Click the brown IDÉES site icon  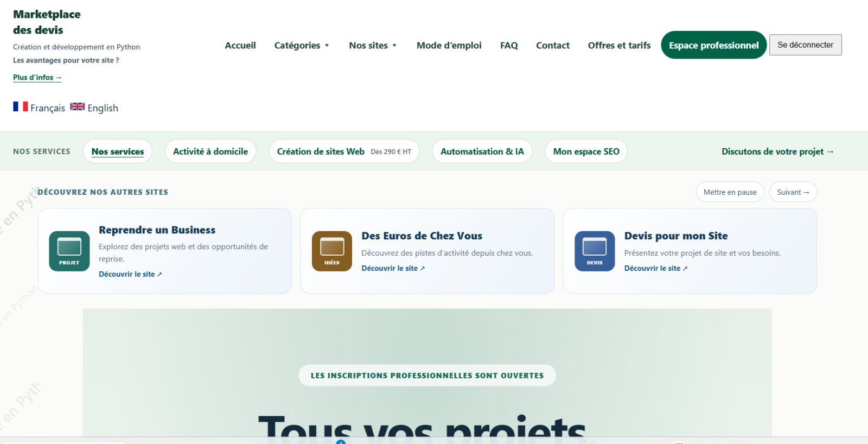[x=332, y=251]
